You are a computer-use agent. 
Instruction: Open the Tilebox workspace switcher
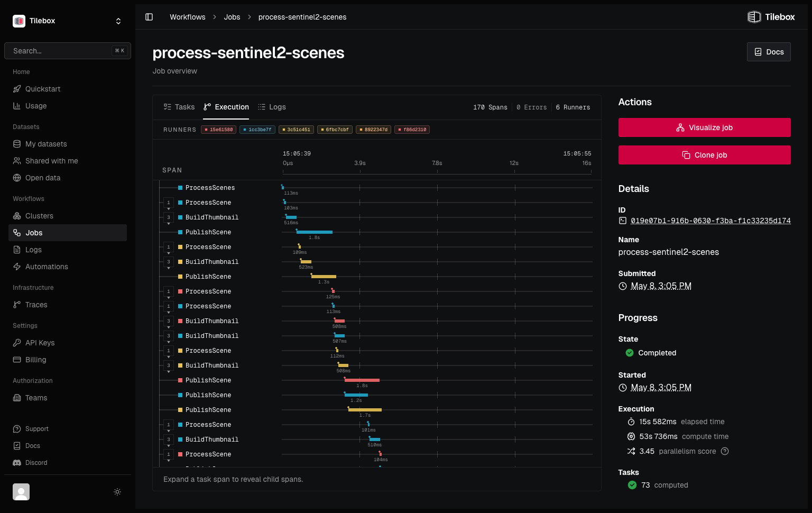click(68, 21)
